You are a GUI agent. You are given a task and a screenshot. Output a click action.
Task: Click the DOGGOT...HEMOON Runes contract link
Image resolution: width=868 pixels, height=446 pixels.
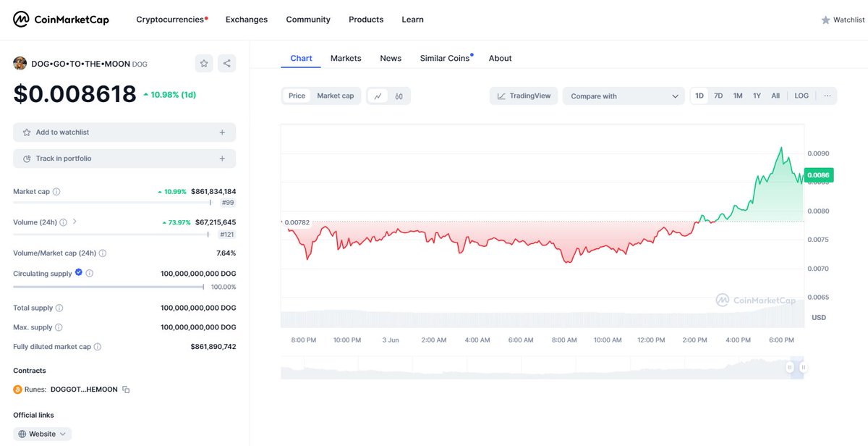tap(84, 390)
